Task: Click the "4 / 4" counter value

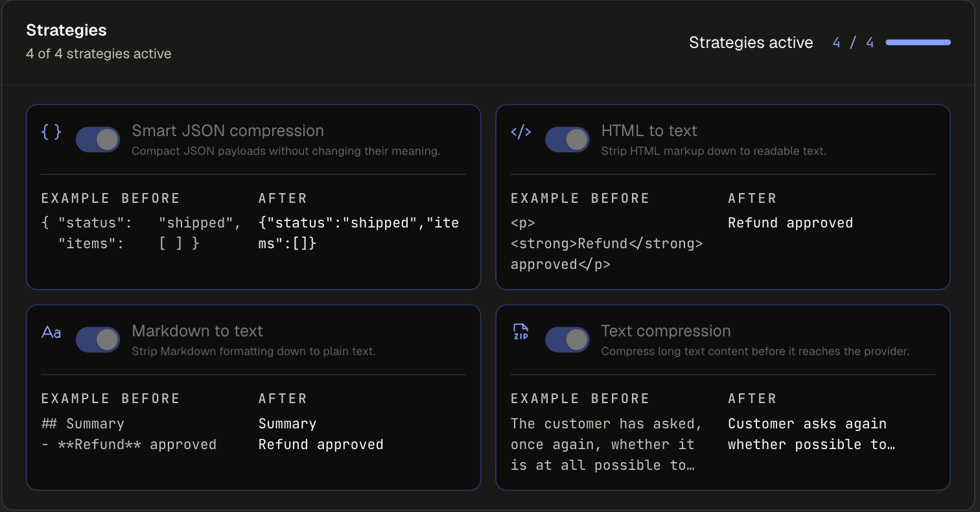Action: [x=853, y=43]
